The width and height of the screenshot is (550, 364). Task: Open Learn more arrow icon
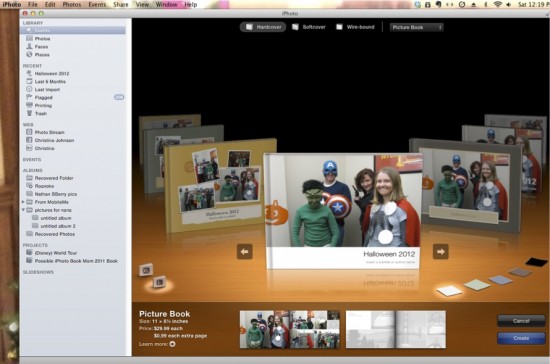pyautogui.click(x=172, y=344)
